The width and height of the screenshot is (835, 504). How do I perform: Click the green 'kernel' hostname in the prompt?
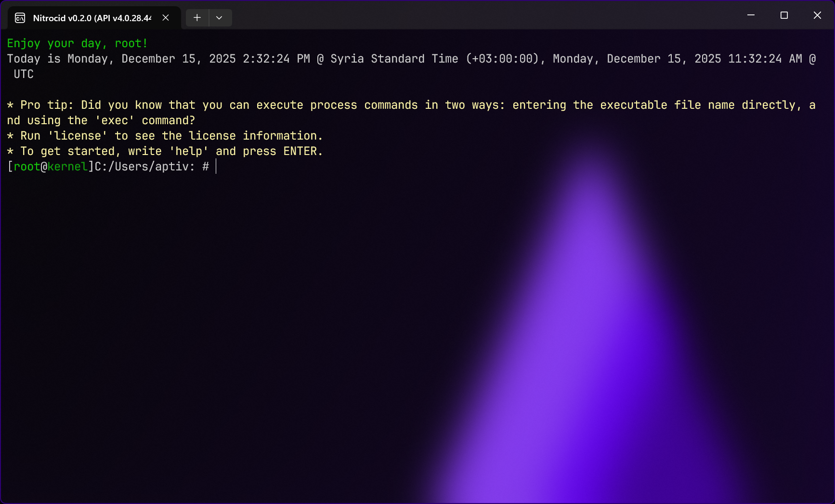(67, 167)
